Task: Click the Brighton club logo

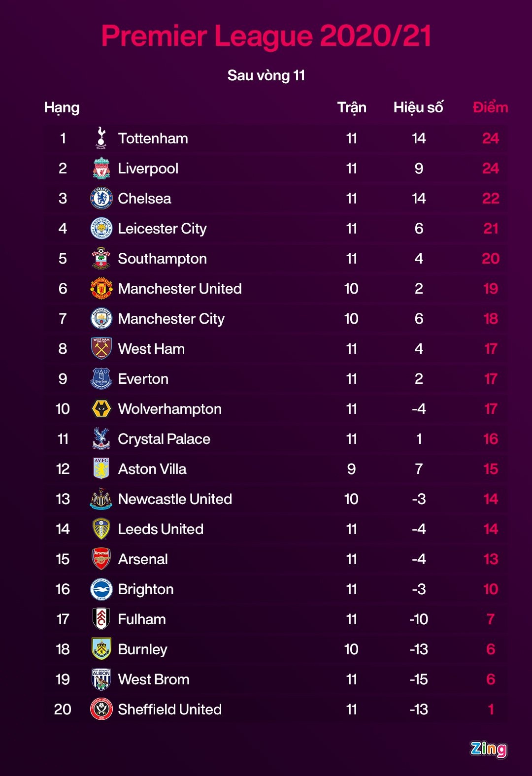Action: (x=101, y=589)
